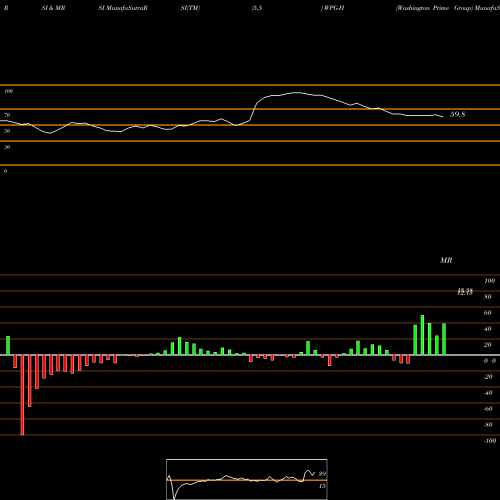Click the 'SI(TM)' header label

(190, 8)
